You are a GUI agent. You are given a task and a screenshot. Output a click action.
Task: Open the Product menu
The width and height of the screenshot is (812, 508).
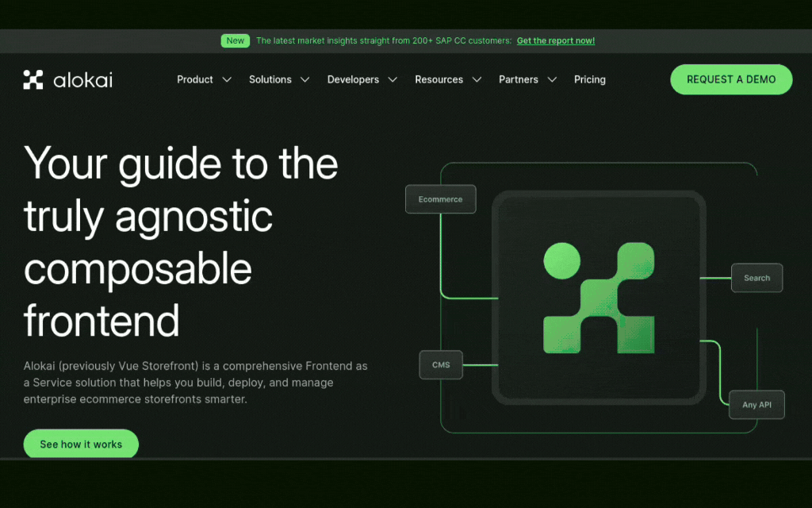click(195, 79)
